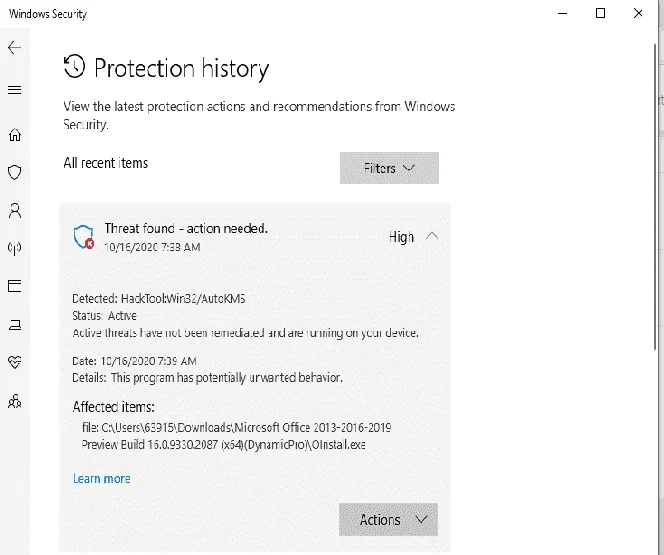The width and height of the screenshot is (664, 555).
Task: Open the Actions dropdown button
Action: [x=388, y=519]
